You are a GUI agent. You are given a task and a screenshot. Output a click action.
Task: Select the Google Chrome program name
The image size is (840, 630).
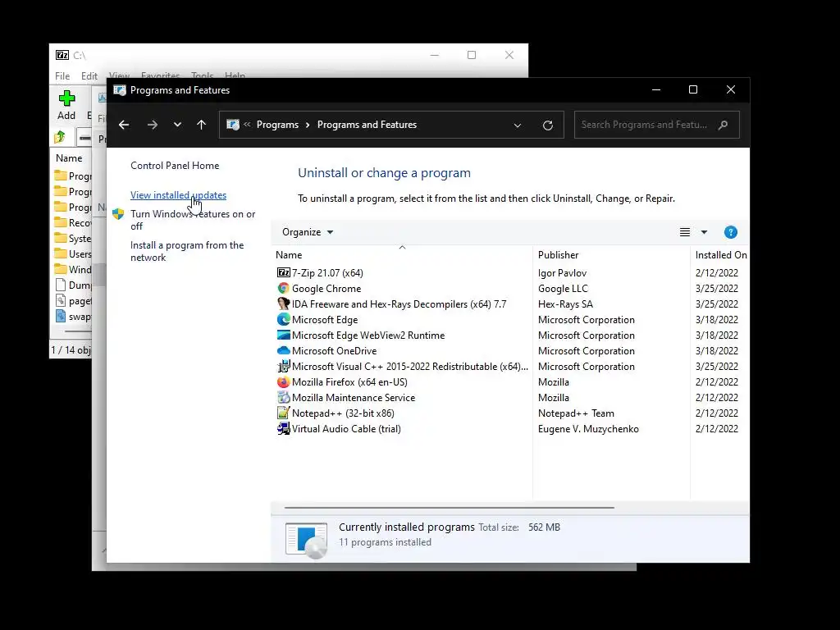click(326, 288)
